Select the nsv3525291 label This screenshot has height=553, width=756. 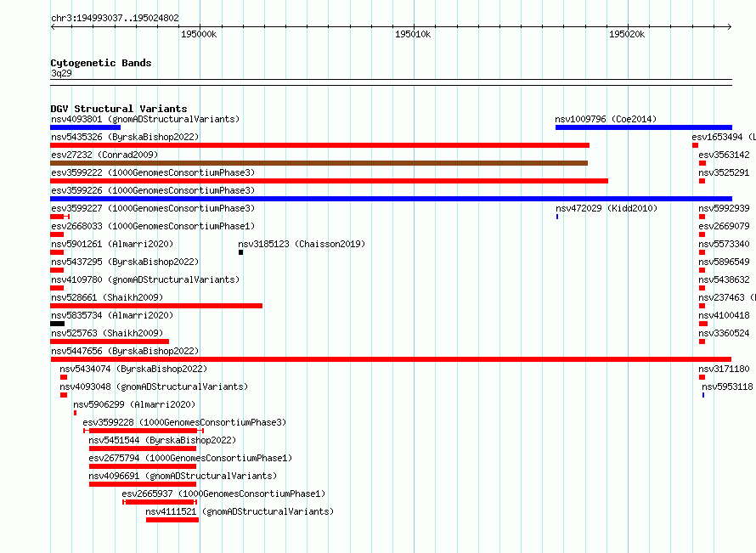(724, 172)
